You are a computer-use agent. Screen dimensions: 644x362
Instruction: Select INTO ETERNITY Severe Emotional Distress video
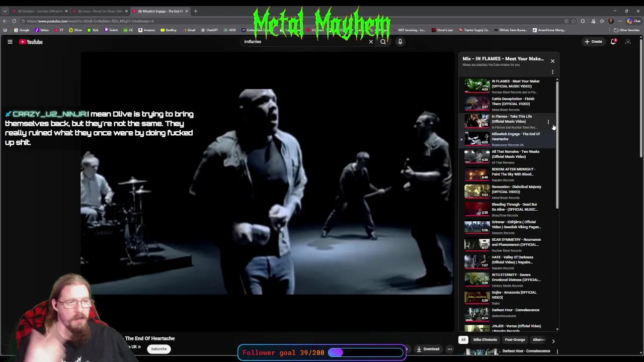(x=508, y=280)
